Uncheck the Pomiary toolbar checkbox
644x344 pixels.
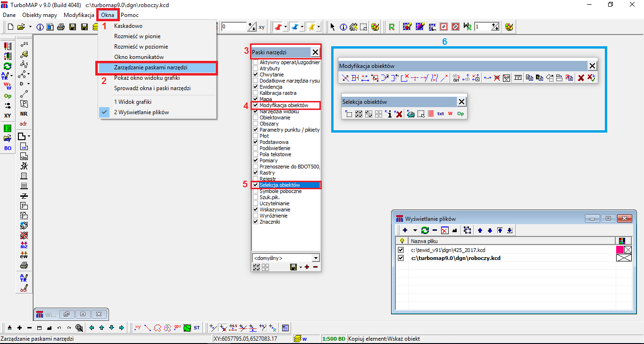(255, 160)
